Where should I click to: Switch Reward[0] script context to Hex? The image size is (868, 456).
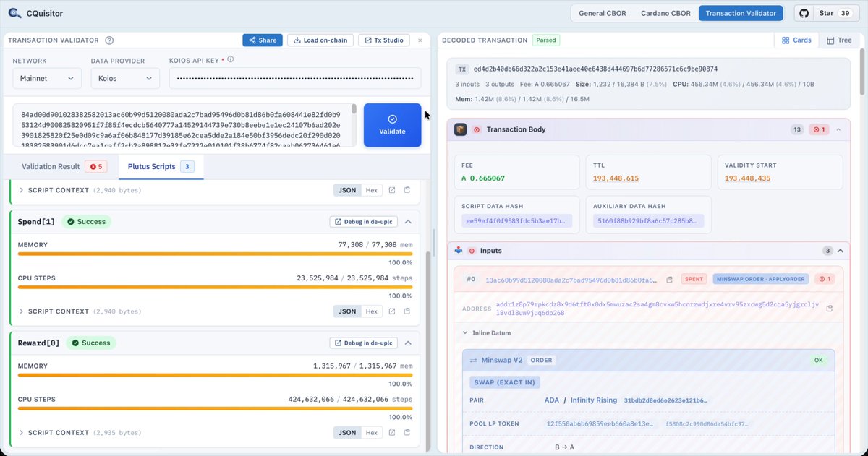371,433
